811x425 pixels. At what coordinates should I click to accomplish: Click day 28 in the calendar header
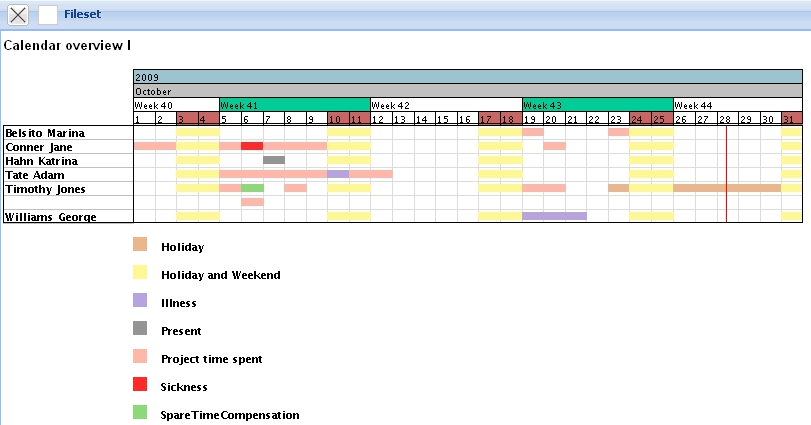coord(726,119)
